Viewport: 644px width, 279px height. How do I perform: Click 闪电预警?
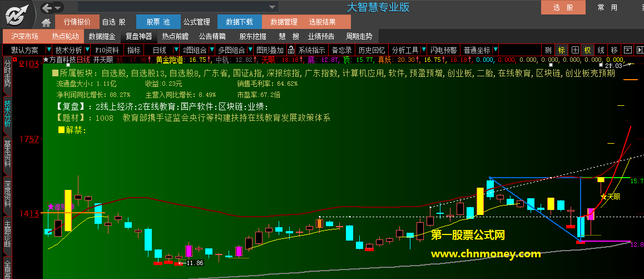coord(444,50)
